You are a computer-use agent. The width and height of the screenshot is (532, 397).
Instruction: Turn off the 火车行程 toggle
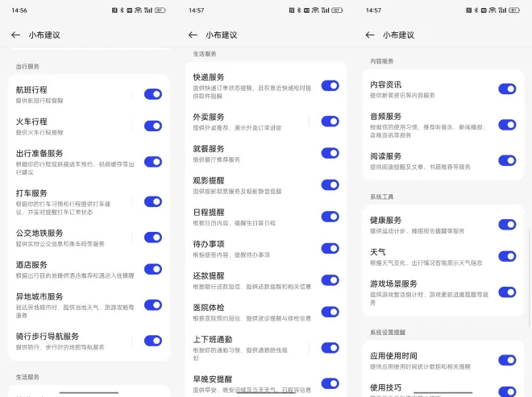coord(153,126)
